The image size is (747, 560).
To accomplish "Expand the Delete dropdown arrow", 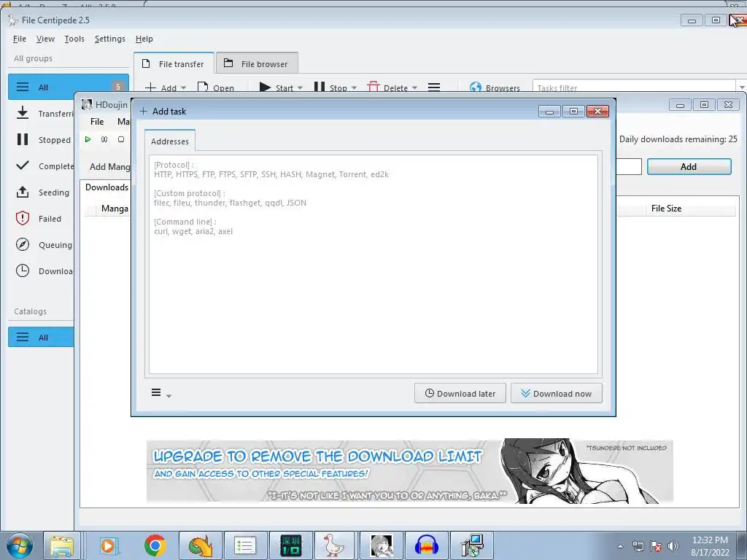I will pyautogui.click(x=414, y=88).
